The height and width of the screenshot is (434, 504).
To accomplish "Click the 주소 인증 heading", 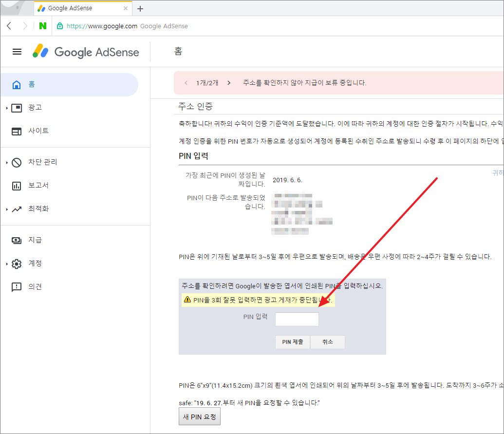I will pyautogui.click(x=195, y=106).
